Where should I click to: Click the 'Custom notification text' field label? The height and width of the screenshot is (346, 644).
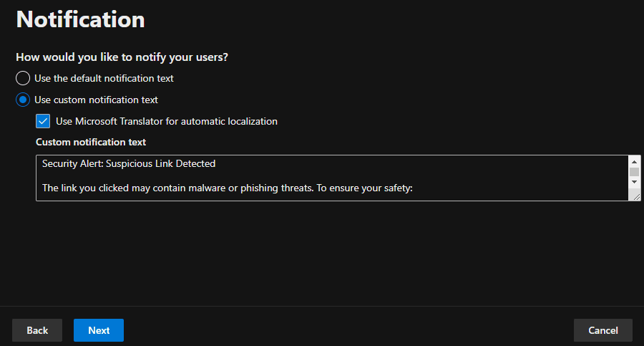point(91,142)
